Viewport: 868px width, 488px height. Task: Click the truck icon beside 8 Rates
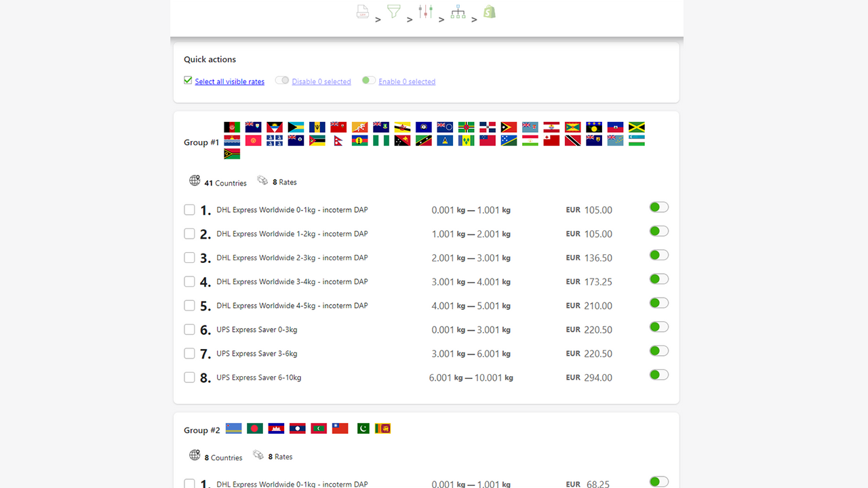(262, 180)
